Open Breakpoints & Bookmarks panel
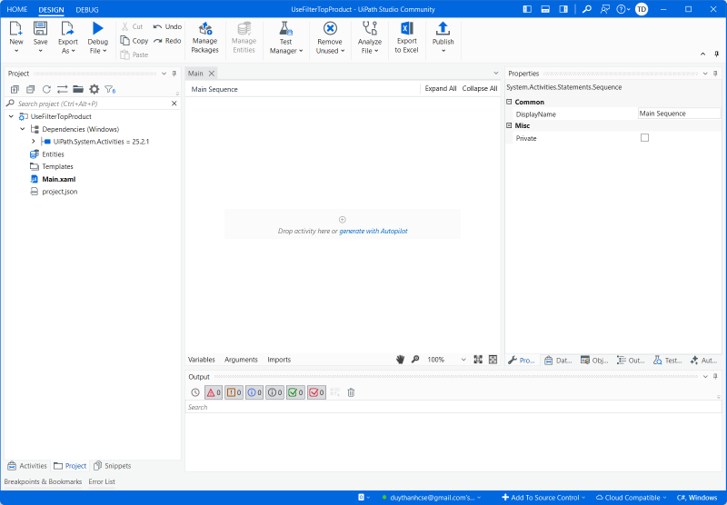 click(x=43, y=481)
